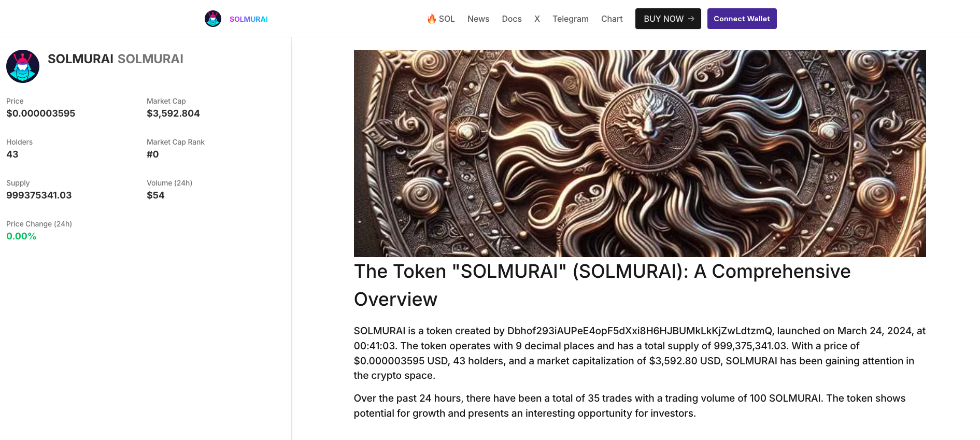The image size is (980, 440).
Task: Click the fire icon next to SOL
Action: click(431, 19)
